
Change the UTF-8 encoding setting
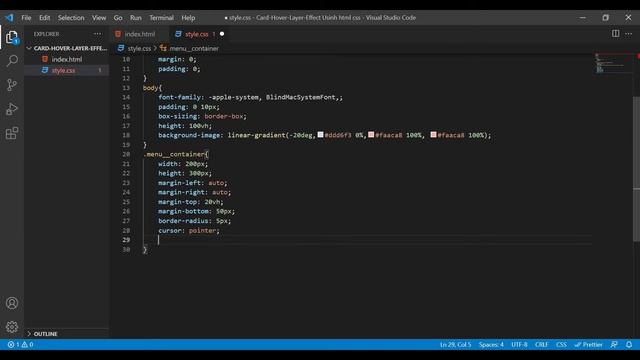coord(519,345)
